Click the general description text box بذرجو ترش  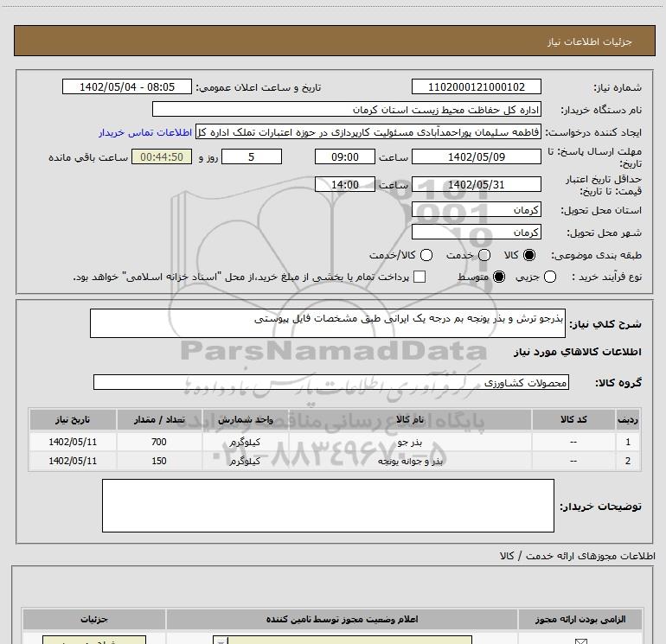coord(328,323)
